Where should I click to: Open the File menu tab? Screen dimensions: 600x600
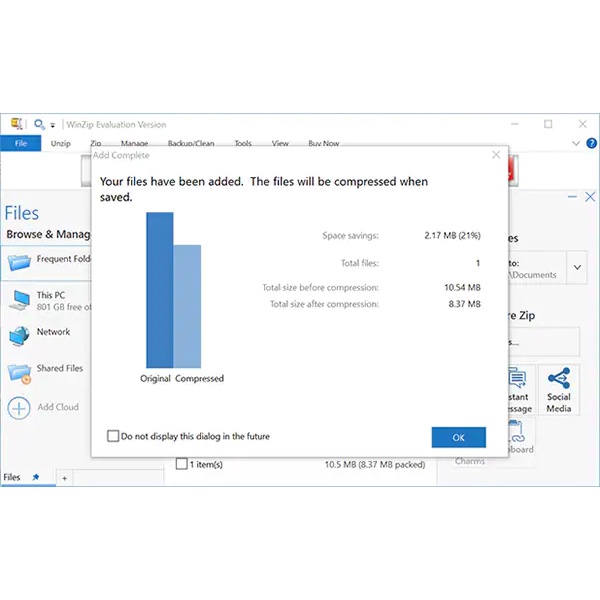[20, 144]
